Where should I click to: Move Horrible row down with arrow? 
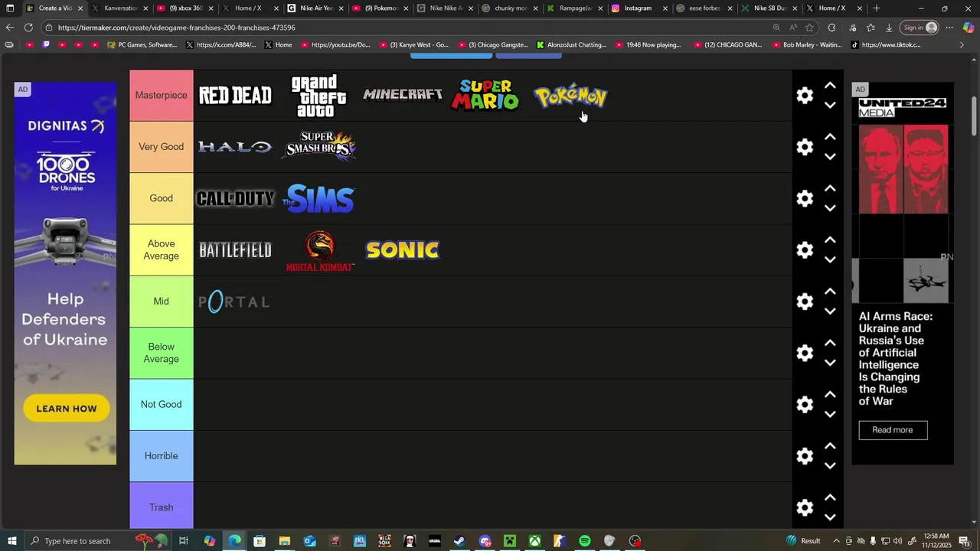click(x=830, y=466)
